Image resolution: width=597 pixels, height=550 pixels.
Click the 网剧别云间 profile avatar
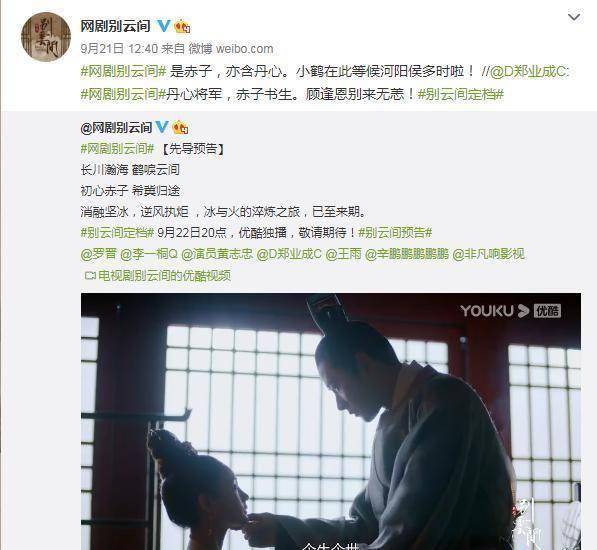coord(46,37)
